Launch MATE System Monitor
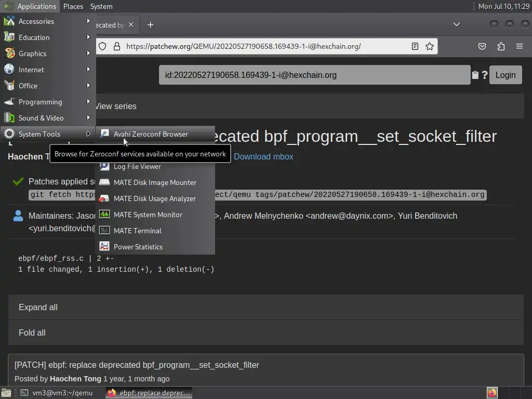532x399 pixels. click(x=155, y=215)
